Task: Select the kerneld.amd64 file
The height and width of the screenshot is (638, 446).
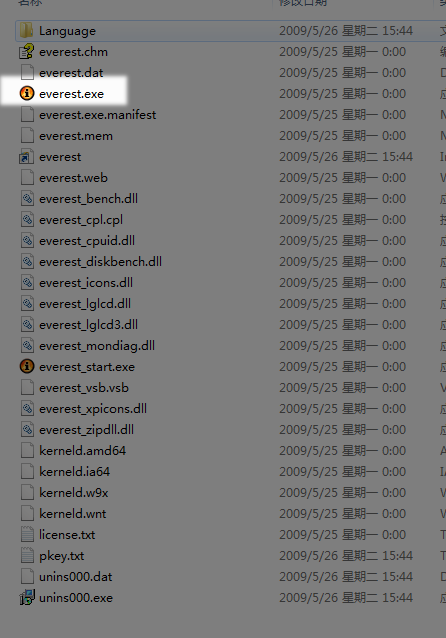Action: tap(82, 450)
